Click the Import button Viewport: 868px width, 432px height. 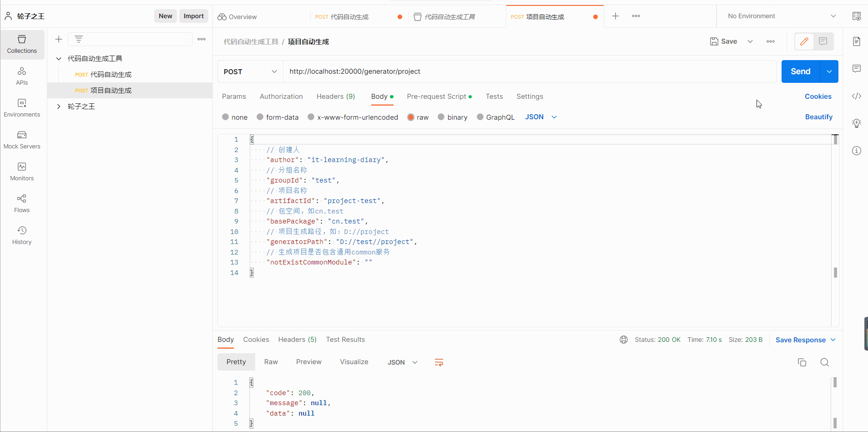194,16
